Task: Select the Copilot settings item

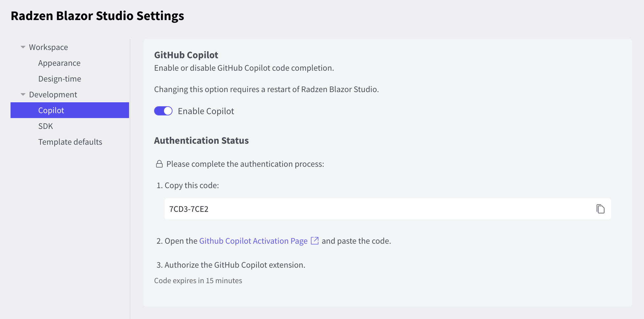Action: (51, 110)
